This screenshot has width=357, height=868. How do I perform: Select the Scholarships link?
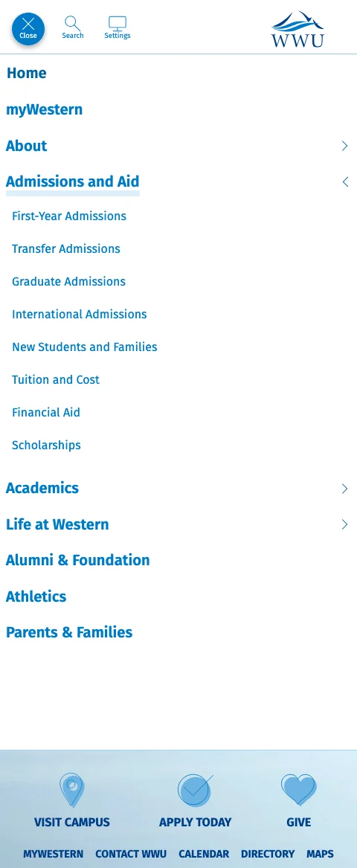click(x=47, y=445)
